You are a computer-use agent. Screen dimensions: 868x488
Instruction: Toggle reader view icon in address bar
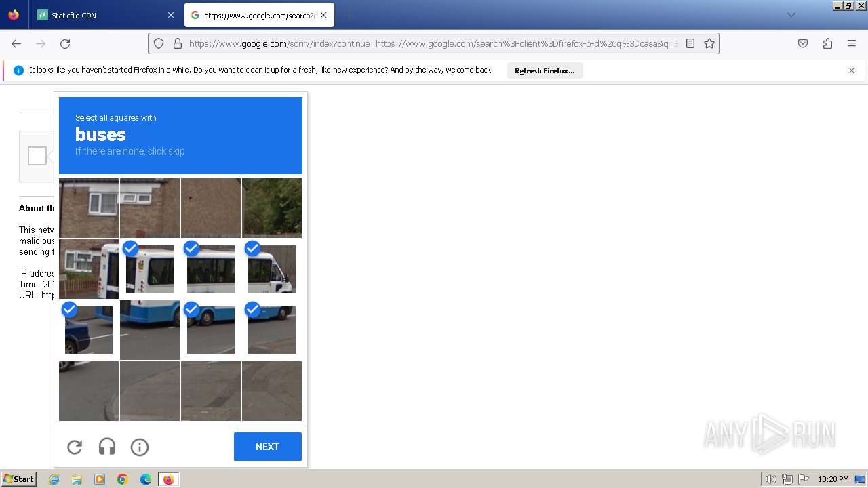pos(690,43)
